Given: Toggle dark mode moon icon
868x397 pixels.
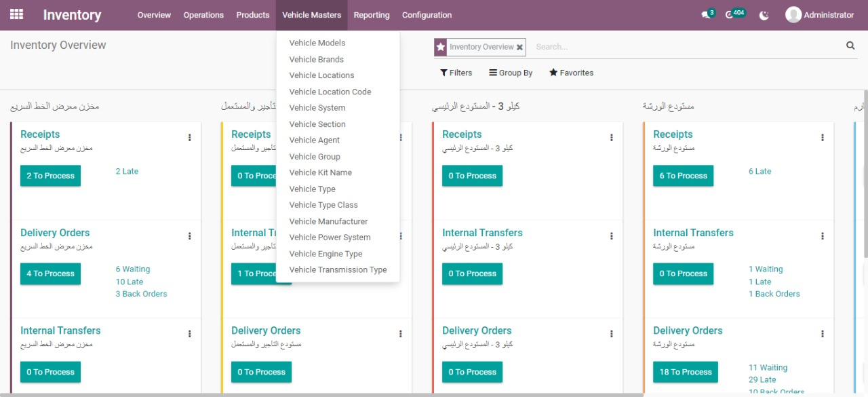Looking at the screenshot, I should point(764,15).
